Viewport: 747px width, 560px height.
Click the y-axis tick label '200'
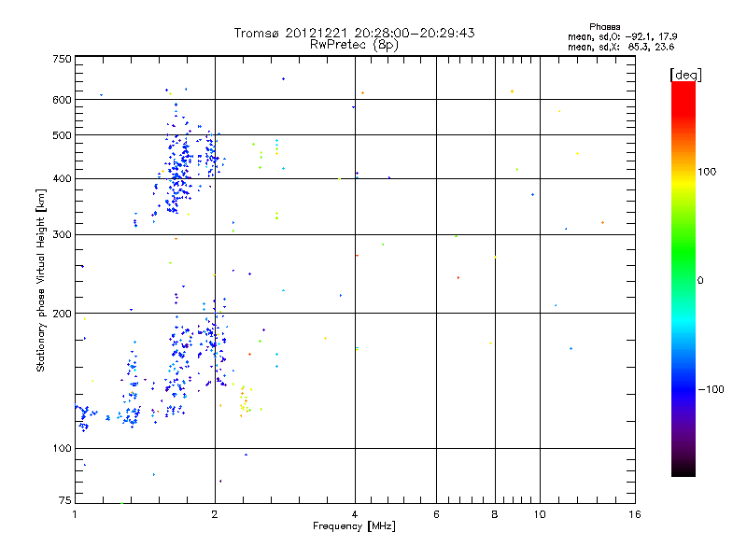[62, 314]
